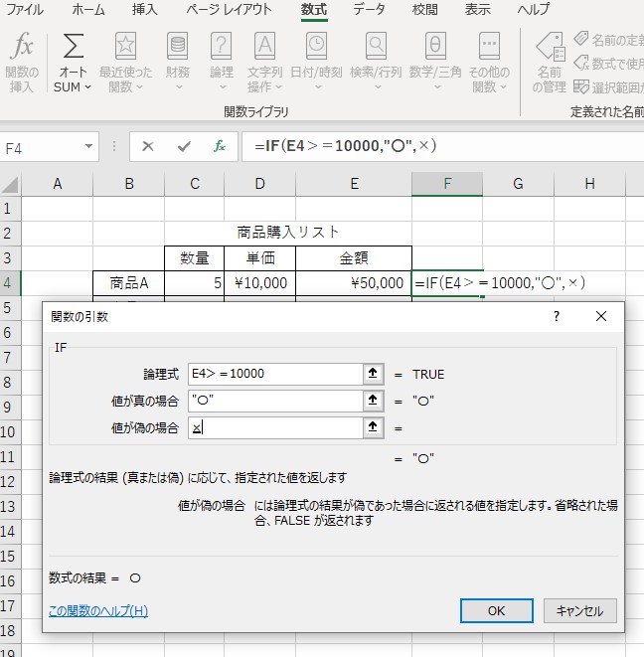This screenshot has width=644, height=657.
Task: Collapse dialog via 論理式 range selector button
Action: (x=374, y=374)
